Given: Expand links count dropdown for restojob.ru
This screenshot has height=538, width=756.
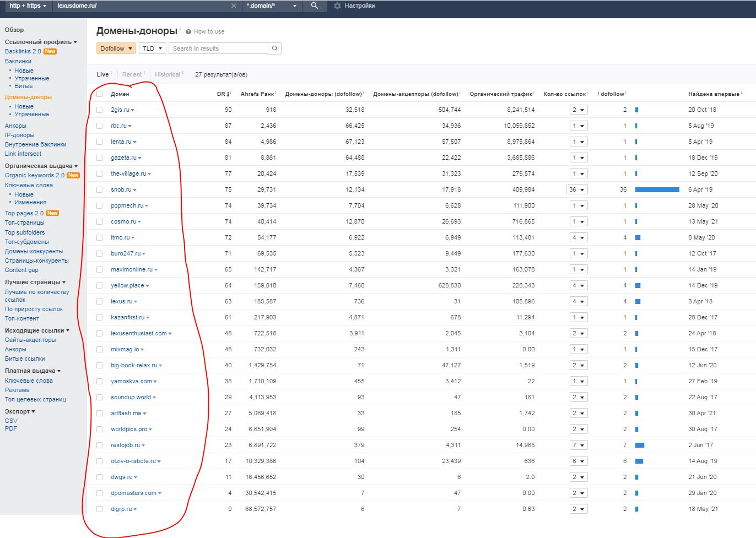Looking at the screenshot, I should [578, 445].
